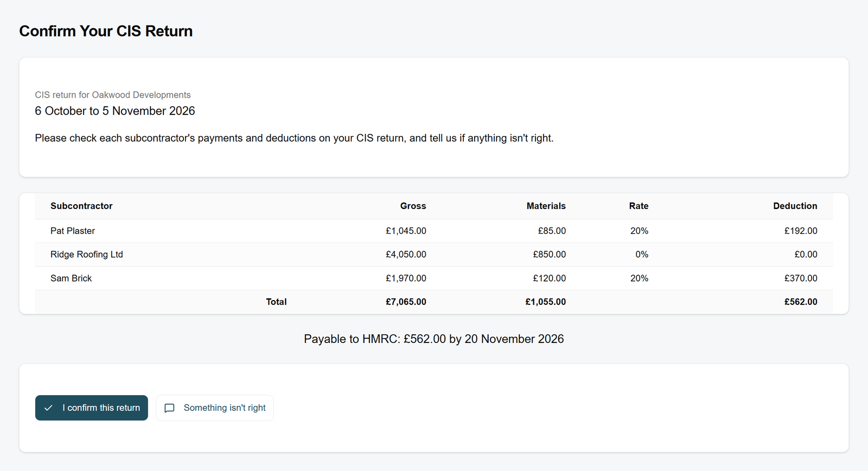Click Ridge Roofing's 0% rate
868x471 pixels.
click(x=642, y=254)
